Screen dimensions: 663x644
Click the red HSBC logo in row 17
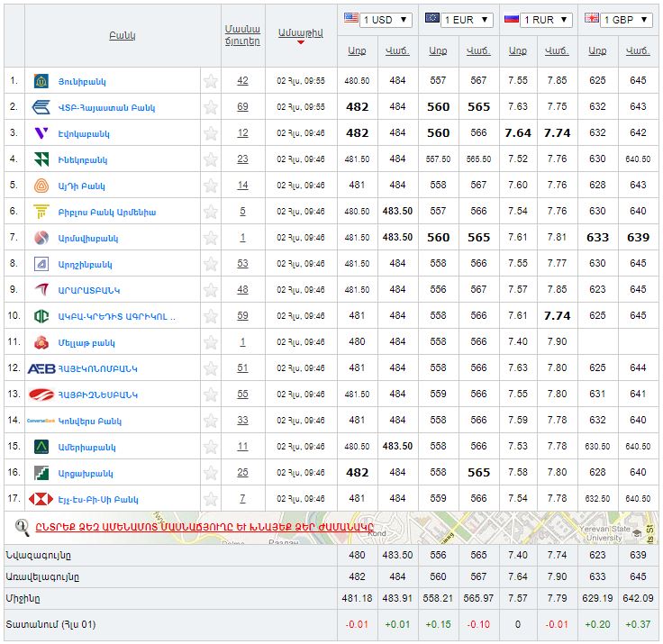point(41,499)
